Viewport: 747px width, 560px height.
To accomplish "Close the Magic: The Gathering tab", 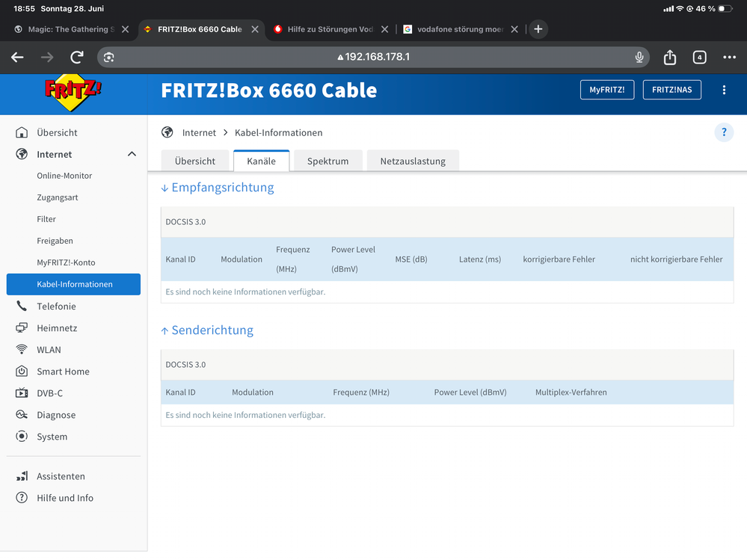I will pos(126,29).
